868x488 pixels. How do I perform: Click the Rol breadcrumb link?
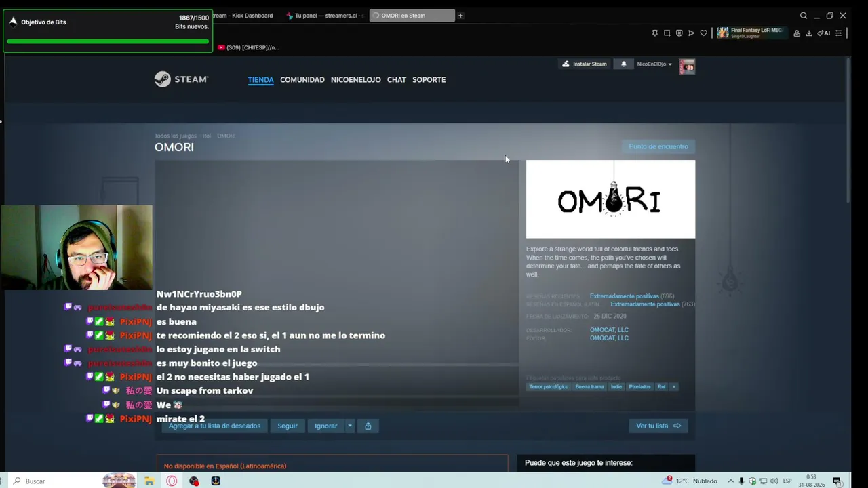click(x=207, y=136)
